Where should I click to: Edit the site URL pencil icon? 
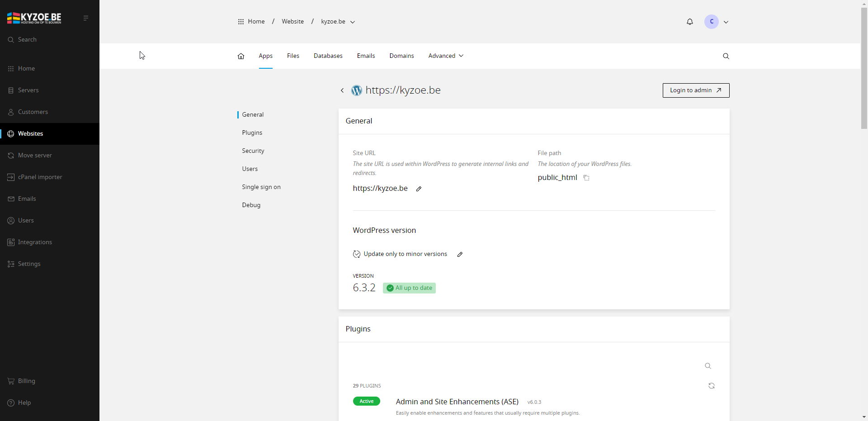[x=419, y=189]
